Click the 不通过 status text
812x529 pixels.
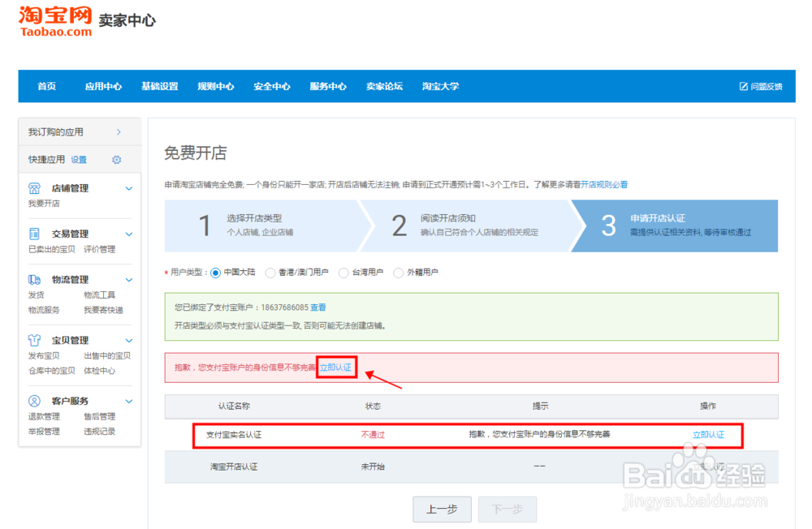point(373,435)
